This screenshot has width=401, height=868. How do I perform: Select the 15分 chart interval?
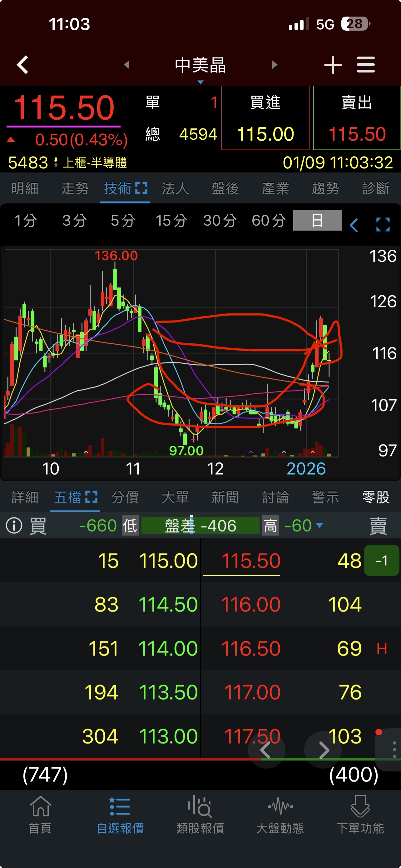point(171,221)
